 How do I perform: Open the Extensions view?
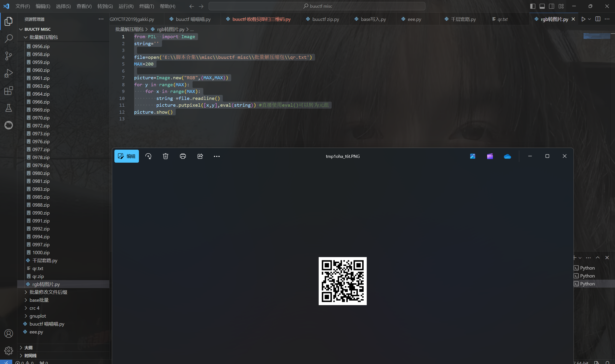click(9, 91)
